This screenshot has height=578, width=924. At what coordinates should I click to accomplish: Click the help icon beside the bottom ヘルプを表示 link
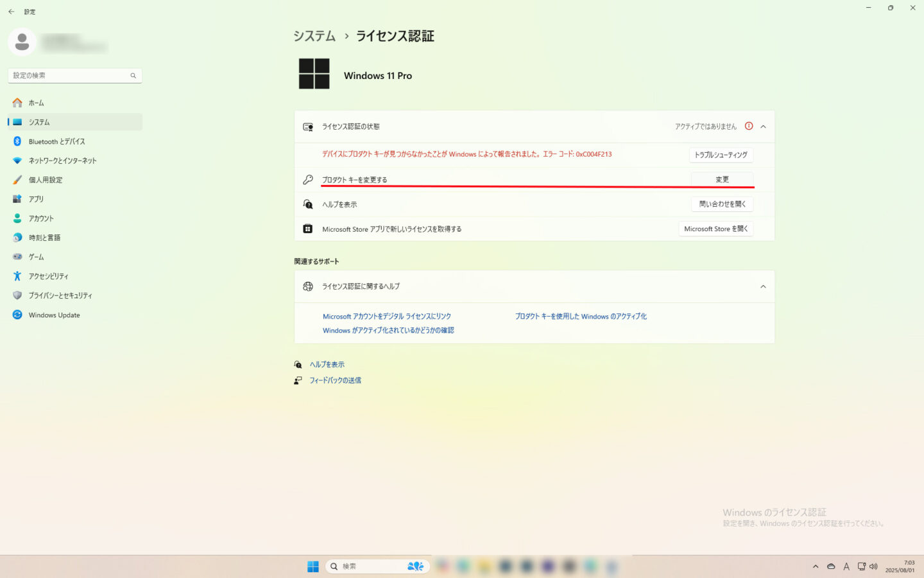[x=298, y=365]
